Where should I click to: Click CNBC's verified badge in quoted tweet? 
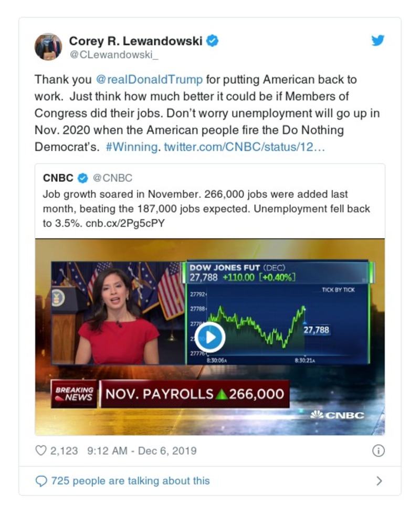point(82,178)
